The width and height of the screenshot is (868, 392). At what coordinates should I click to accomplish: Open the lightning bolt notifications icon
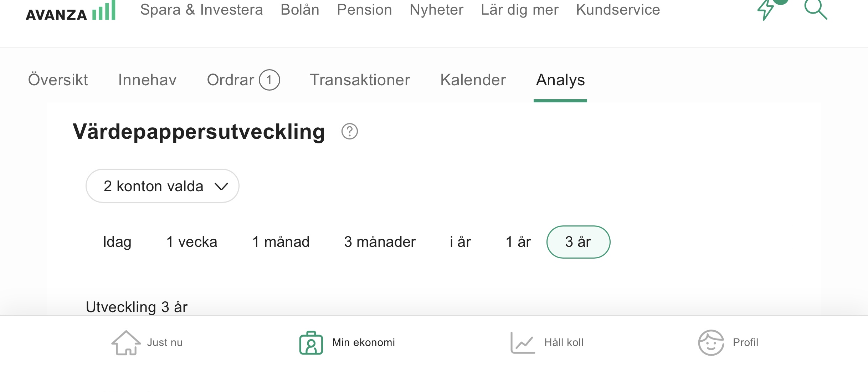tap(766, 10)
